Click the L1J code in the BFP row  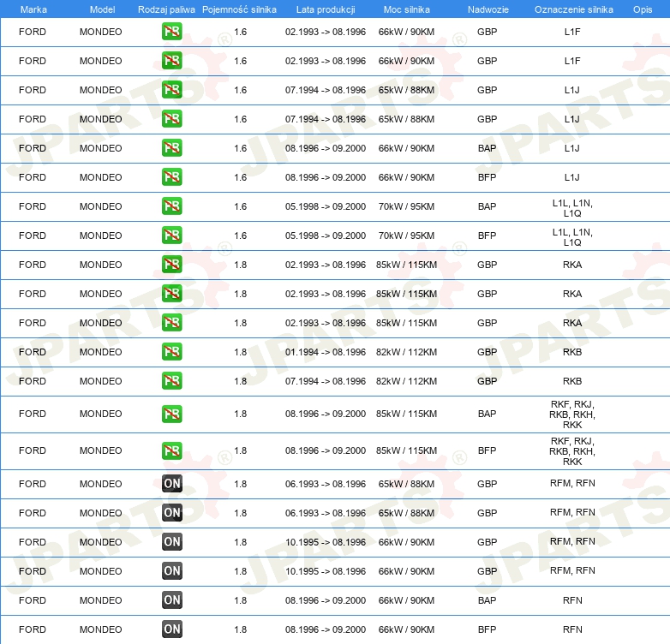(x=572, y=177)
